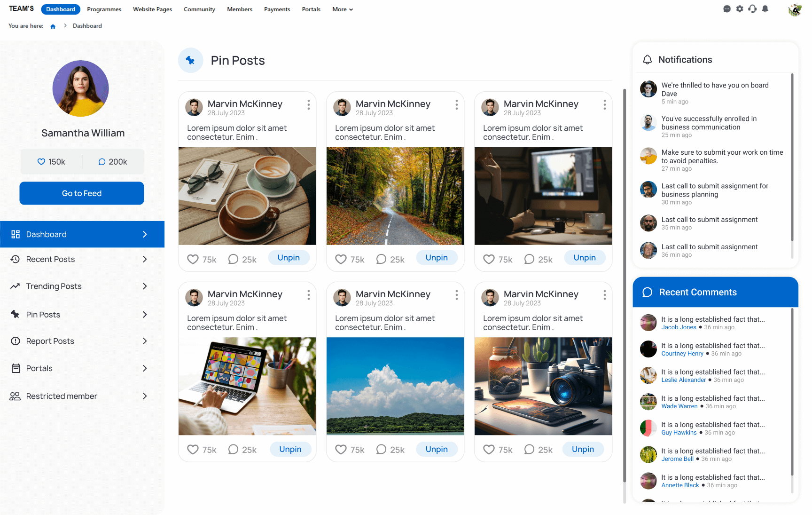Open the three-dot menu on the coffee post
This screenshot has width=812, height=515.
tap(309, 105)
